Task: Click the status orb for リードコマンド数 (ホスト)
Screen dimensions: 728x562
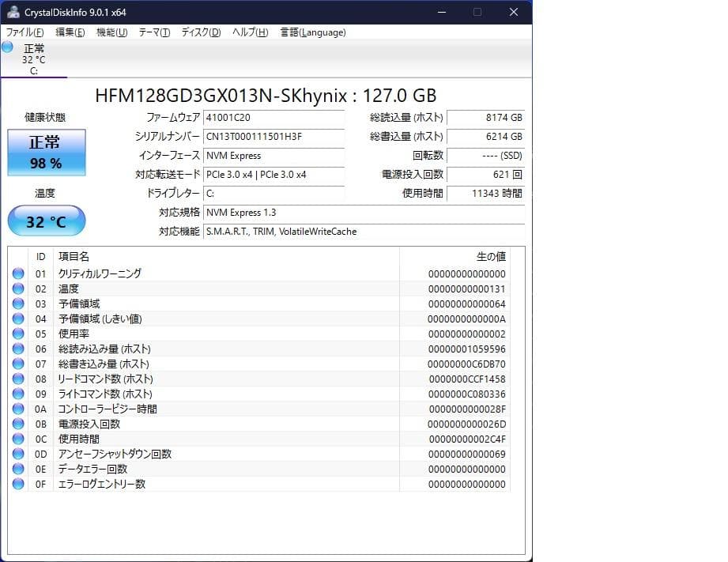Action: tap(18, 379)
